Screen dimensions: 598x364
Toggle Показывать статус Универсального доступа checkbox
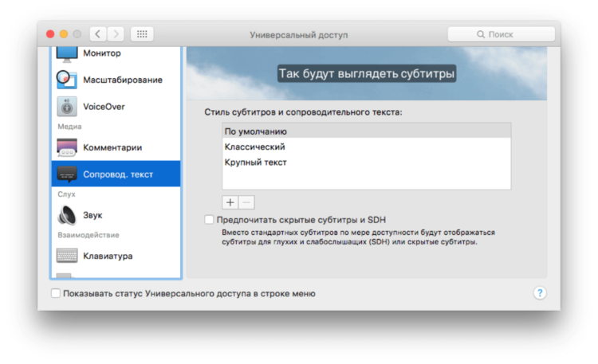click(56, 293)
